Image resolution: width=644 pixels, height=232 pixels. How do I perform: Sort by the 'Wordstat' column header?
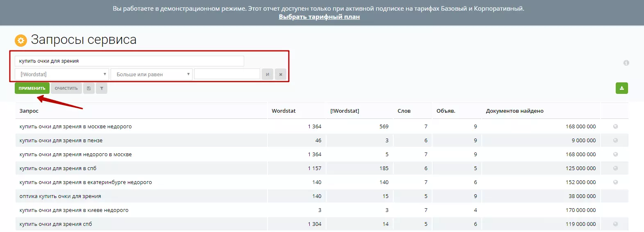[x=283, y=111]
